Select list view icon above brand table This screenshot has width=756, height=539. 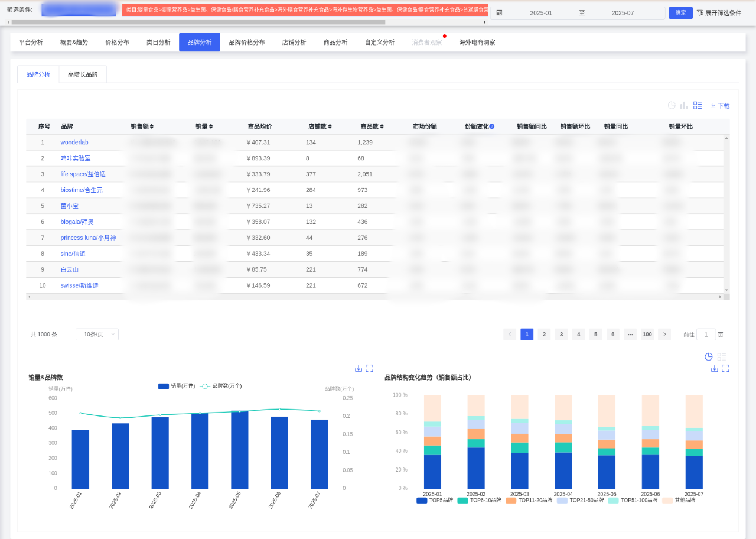pos(698,105)
